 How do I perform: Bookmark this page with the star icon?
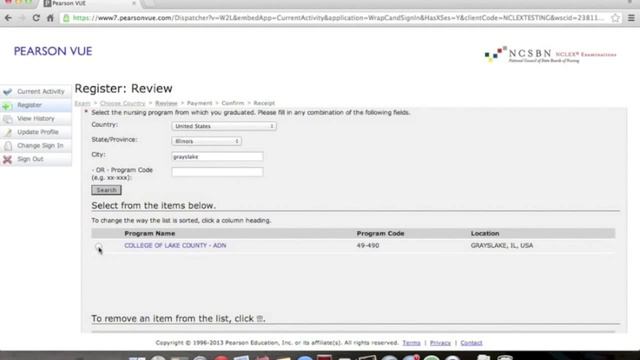[615, 18]
